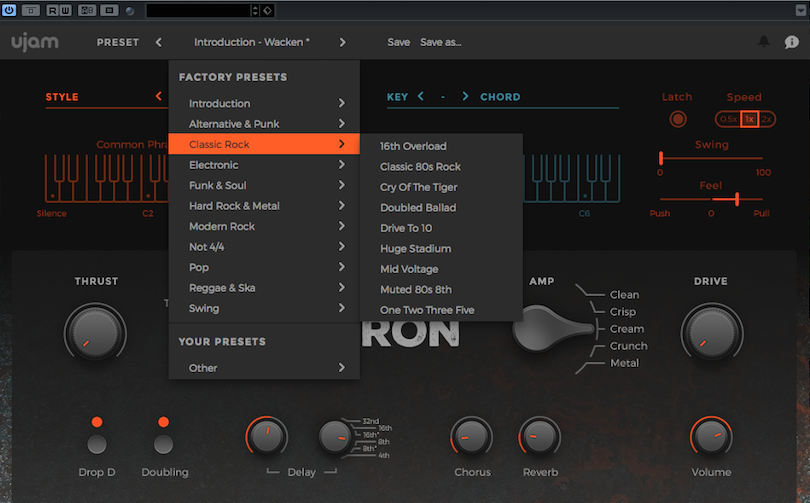Select the Pop preset category
This screenshot has height=503, width=810.
pos(264,268)
